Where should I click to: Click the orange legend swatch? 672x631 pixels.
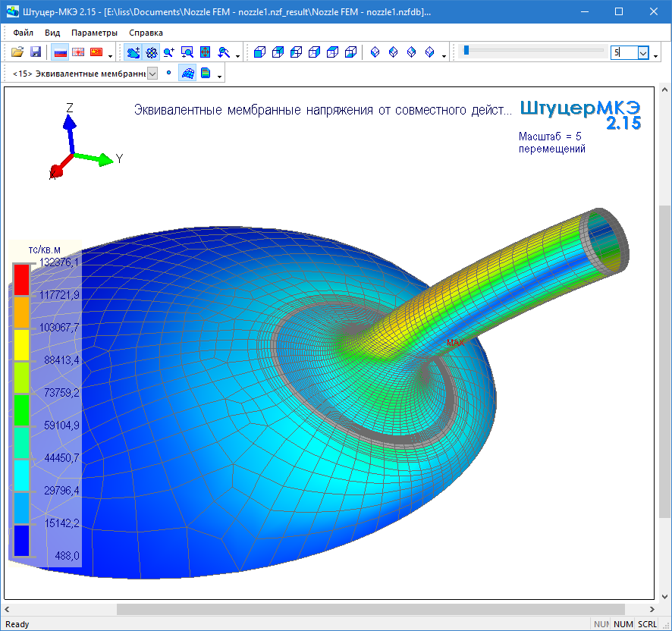[21, 312]
